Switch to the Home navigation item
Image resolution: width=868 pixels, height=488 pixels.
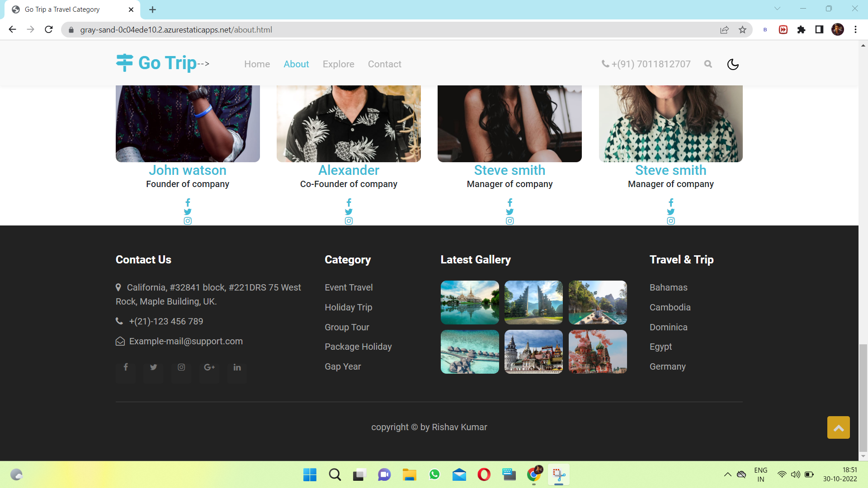(x=257, y=64)
